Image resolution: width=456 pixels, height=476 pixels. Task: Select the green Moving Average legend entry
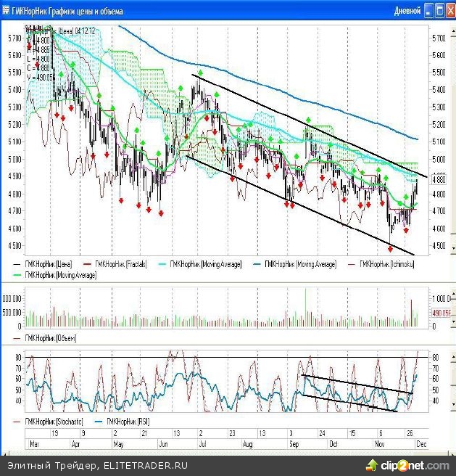(x=60, y=275)
